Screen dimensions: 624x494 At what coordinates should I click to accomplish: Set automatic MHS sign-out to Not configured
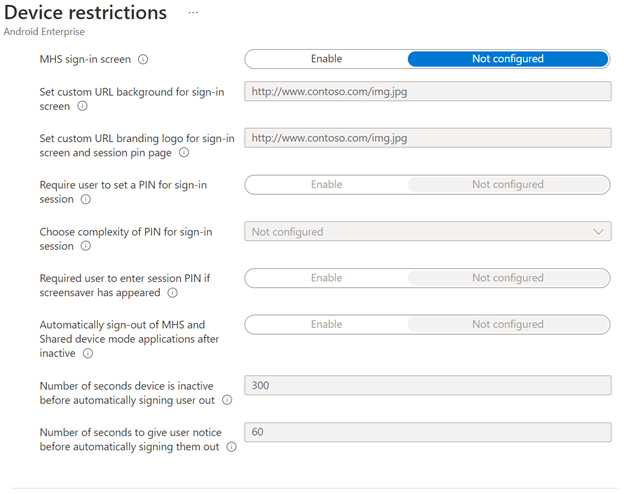coord(508,325)
